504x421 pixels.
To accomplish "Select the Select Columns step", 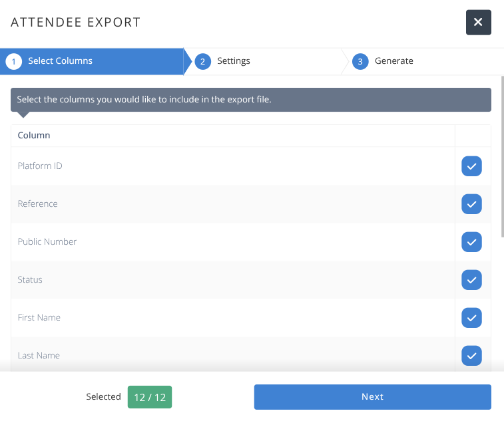I will coord(60,61).
